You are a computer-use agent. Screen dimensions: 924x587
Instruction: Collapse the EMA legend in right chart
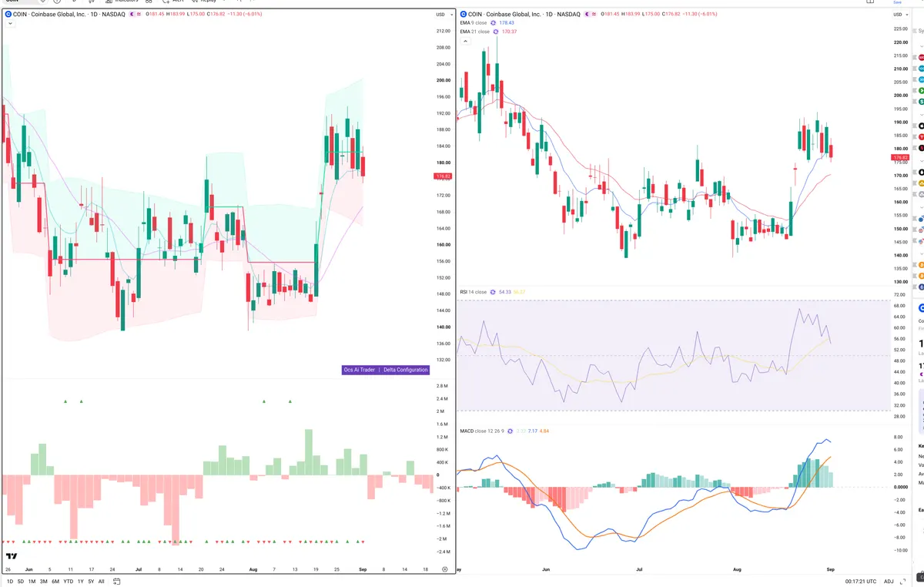[464, 41]
